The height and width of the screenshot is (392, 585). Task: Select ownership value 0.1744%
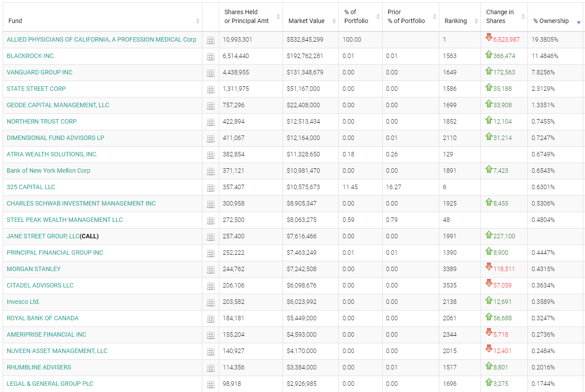(x=543, y=384)
